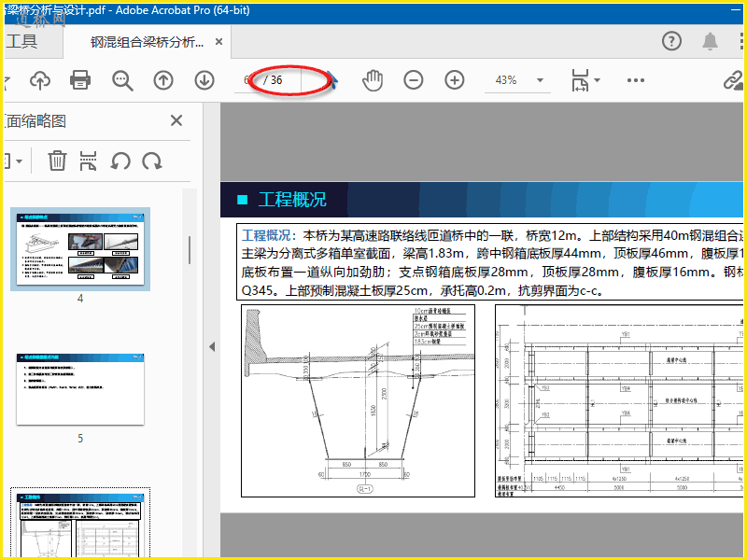
Task: Select page 5 thumbnail
Action: (80, 389)
